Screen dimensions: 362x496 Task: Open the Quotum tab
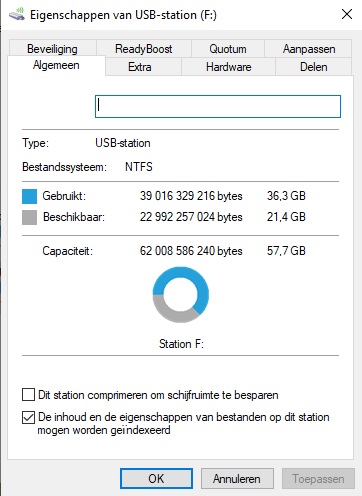coord(228,49)
